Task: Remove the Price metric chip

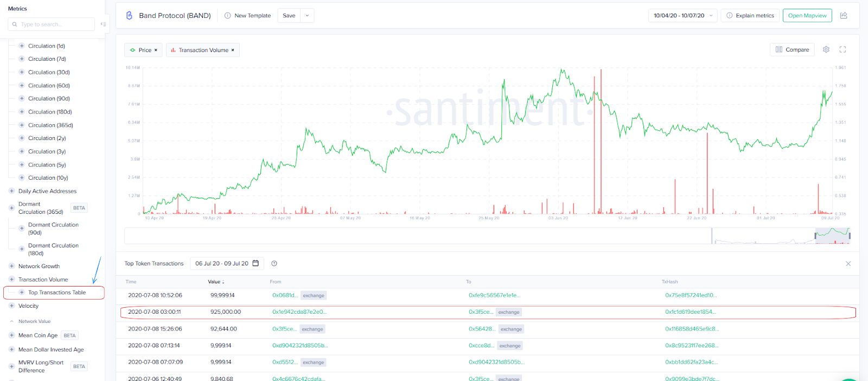Action: [x=156, y=50]
